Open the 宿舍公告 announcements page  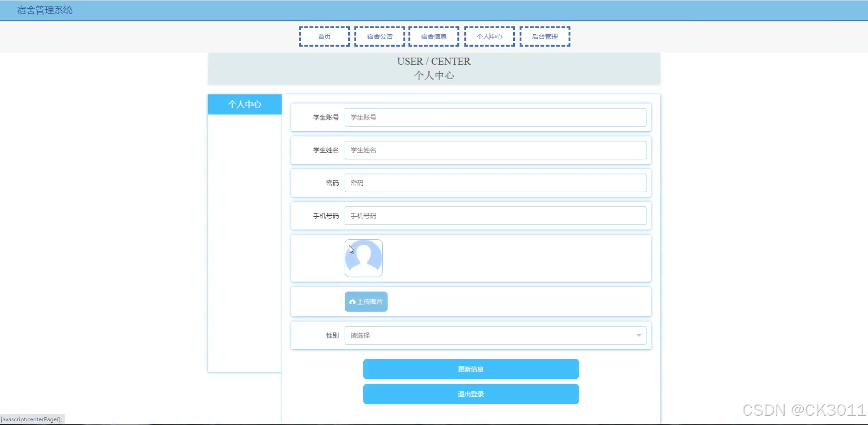point(379,36)
